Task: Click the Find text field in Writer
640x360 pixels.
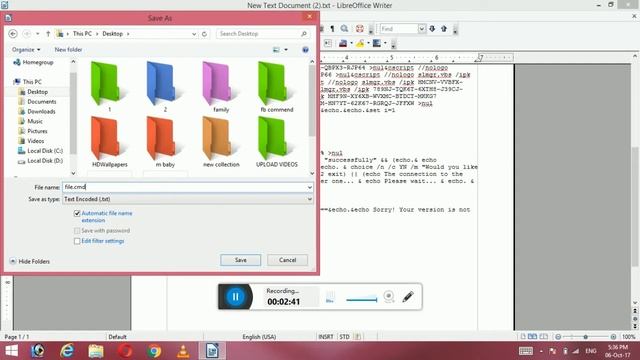Action: [x=399, y=29]
